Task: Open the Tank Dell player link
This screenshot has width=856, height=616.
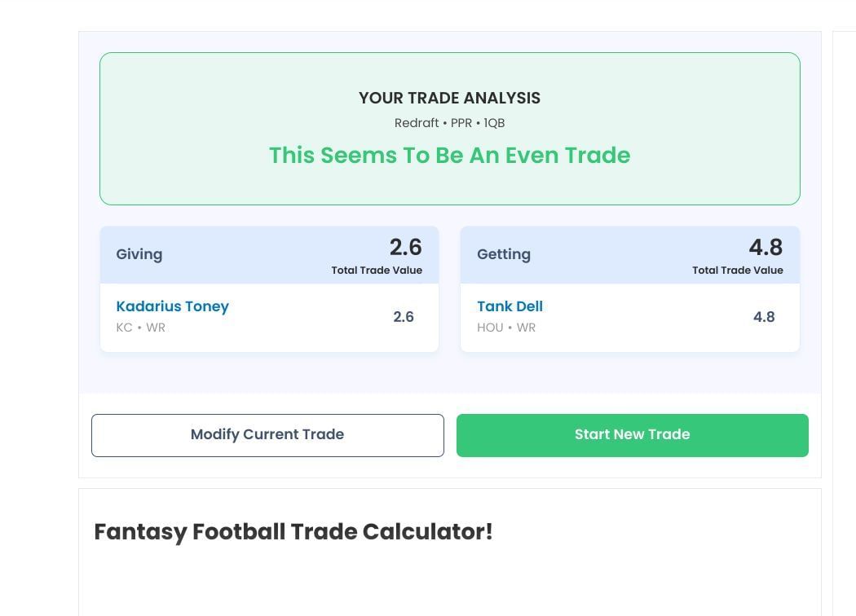Action: click(510, 306)
